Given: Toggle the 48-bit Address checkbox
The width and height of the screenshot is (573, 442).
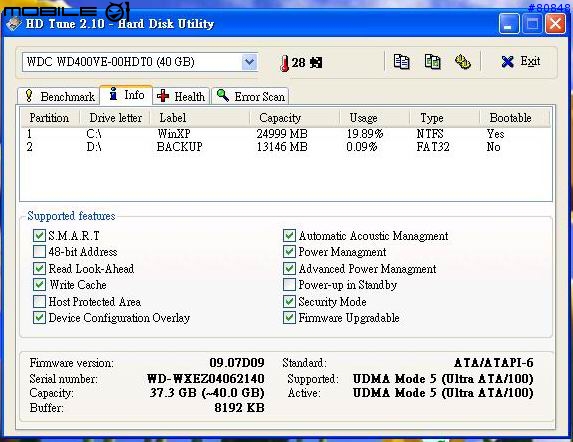Looking at the screenshot, I should click(39, 252).
